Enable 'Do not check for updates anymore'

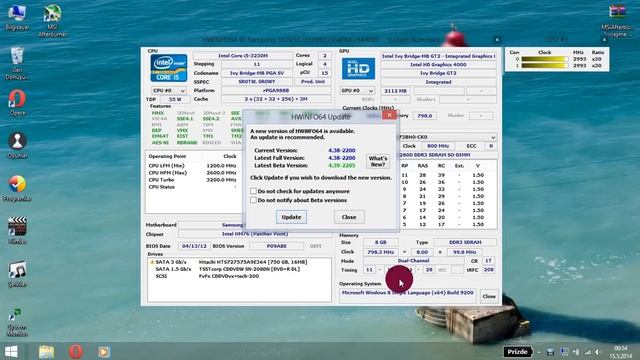point(253,191)
